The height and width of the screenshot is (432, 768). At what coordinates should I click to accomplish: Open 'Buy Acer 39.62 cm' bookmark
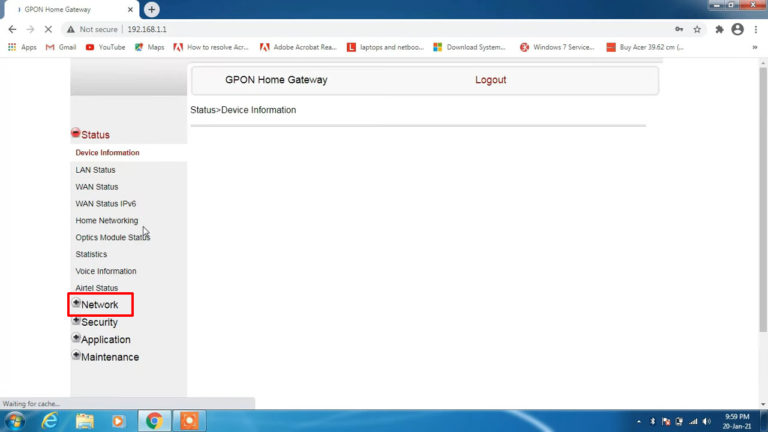pos(645,47)
